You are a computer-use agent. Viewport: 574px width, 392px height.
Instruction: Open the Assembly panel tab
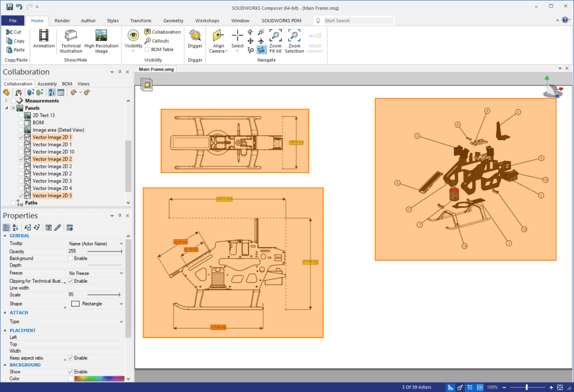tap(47, 84)
